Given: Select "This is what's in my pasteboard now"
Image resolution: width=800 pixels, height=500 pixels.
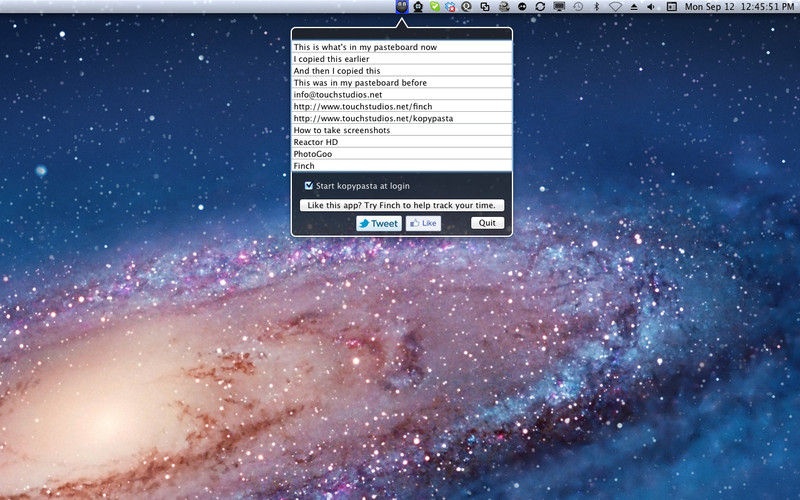Looking at the screenshot, I should tap(402, 47).
